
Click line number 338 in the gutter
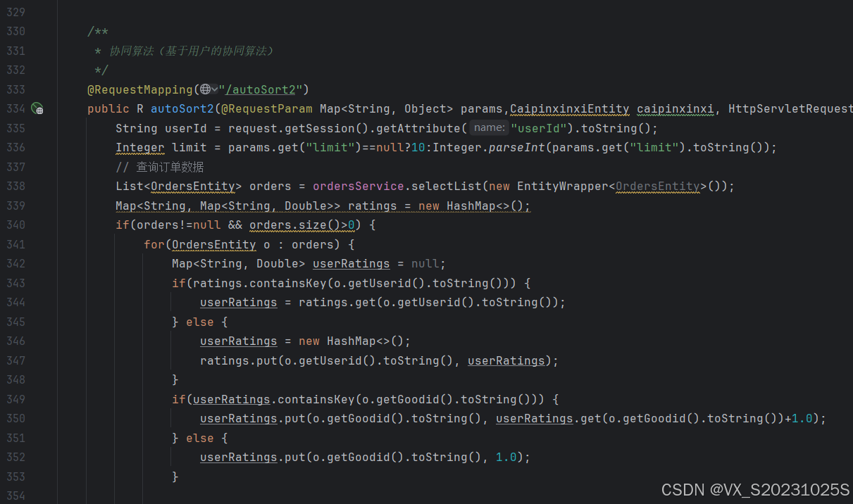click(x=15, y=186)
